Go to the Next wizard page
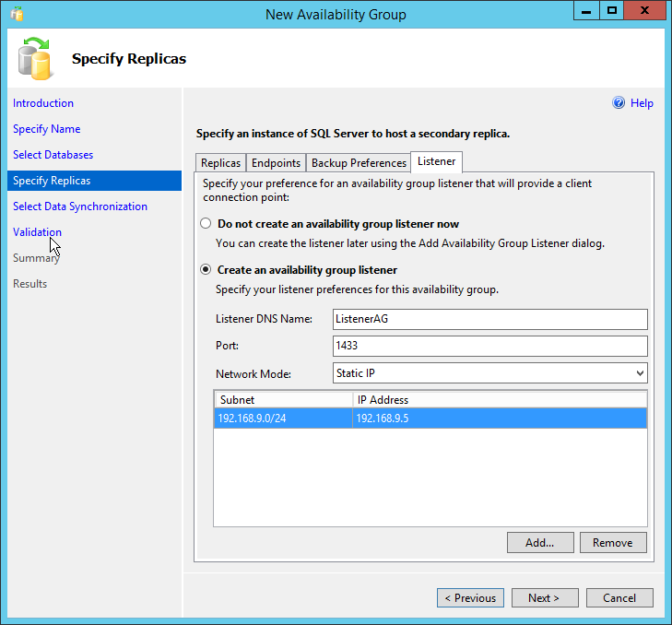The image size is (672, 625). click(544, 598)
